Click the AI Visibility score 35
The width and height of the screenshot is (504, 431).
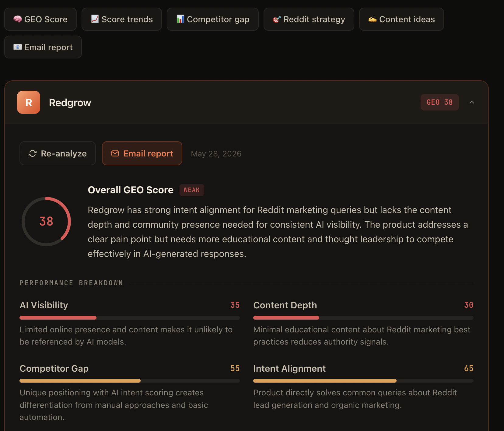click(235, 305)
